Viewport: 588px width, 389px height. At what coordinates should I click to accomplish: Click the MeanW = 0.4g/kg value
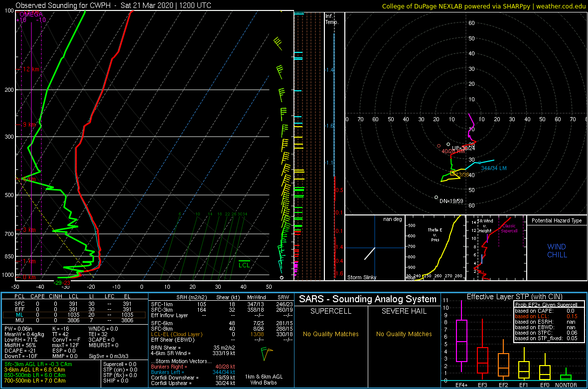point(23,334)
